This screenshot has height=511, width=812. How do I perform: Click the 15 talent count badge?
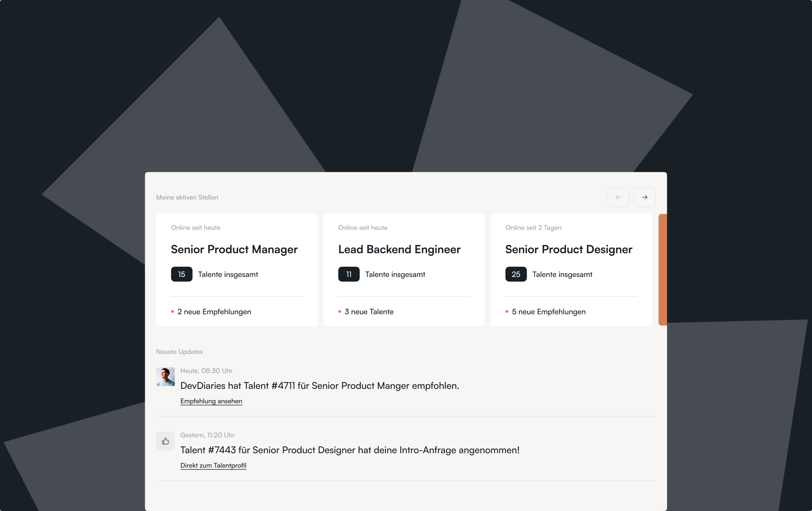181,274
